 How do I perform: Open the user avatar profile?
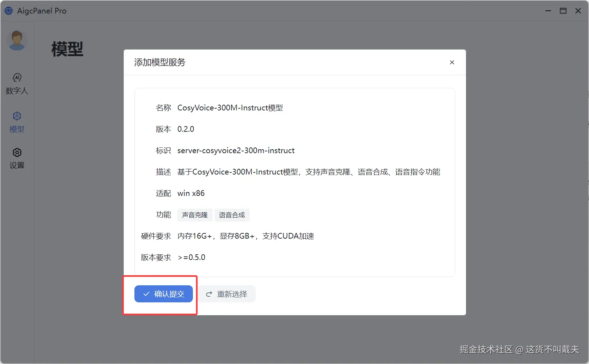(x=17, y=40)
